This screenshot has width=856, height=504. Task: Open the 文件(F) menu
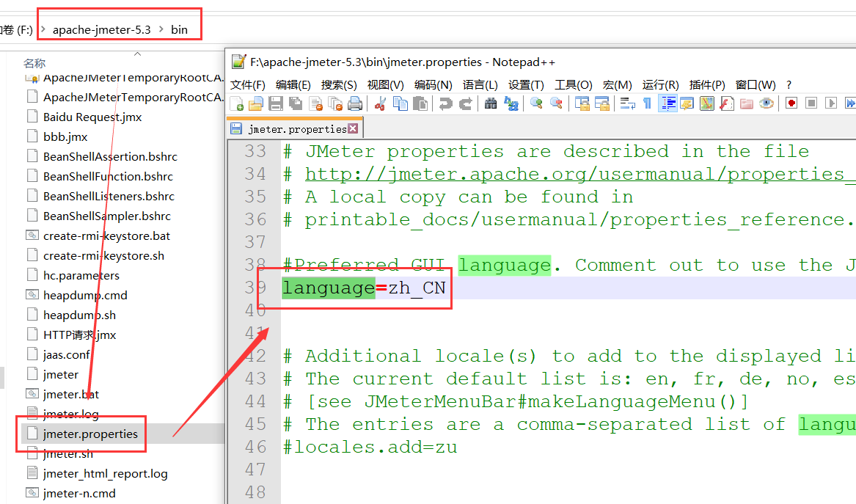pos(247,85)
